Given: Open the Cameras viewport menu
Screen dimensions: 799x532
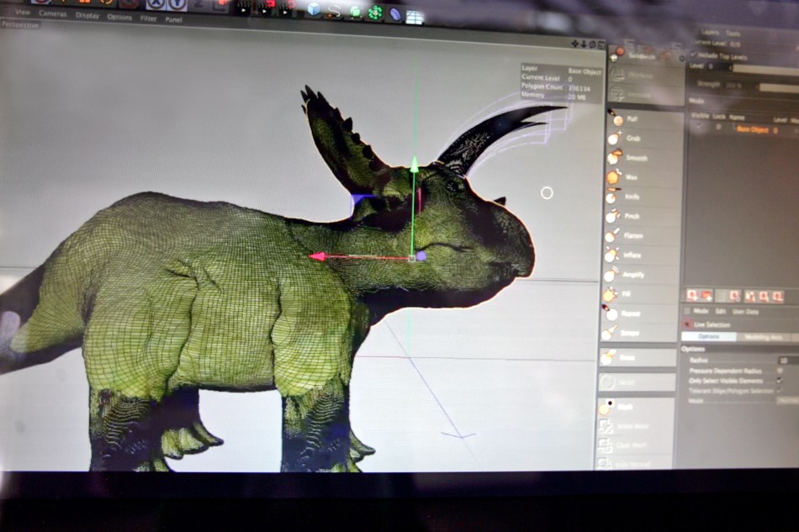Looking at the screenshot, I should pos(53,13).
